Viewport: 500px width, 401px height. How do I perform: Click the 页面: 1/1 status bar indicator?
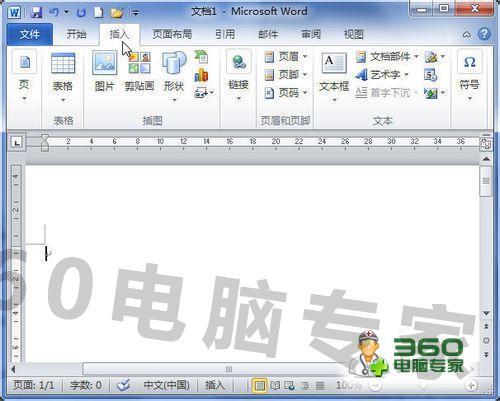(x=33, y=386)
